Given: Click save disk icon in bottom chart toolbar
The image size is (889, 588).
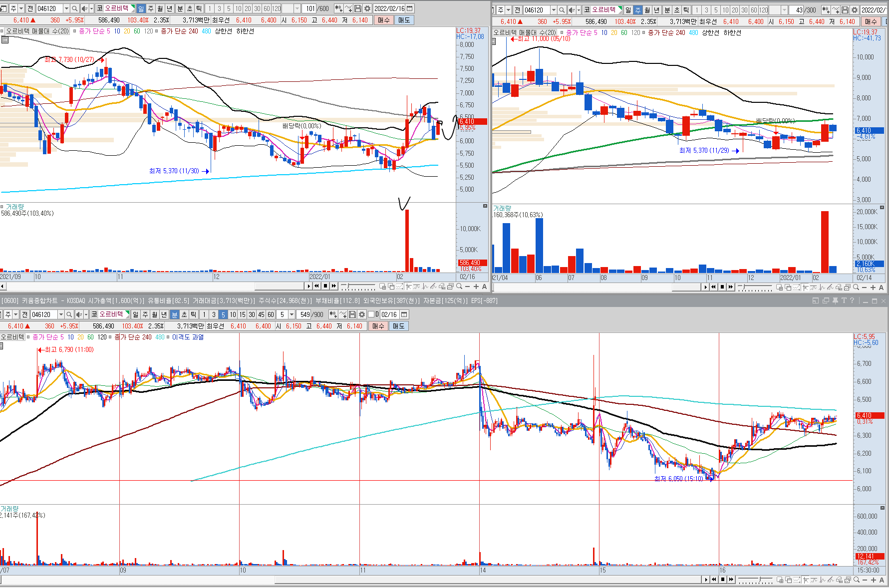Looking at the screenshot, I should pyautogui.click(x=352, y=314).
